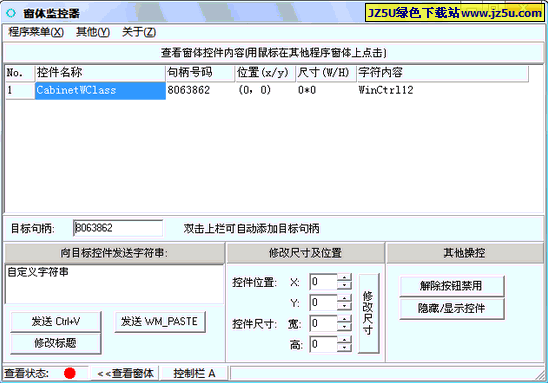Decrease the X position value
548x383 pixels.
(344, 286)
